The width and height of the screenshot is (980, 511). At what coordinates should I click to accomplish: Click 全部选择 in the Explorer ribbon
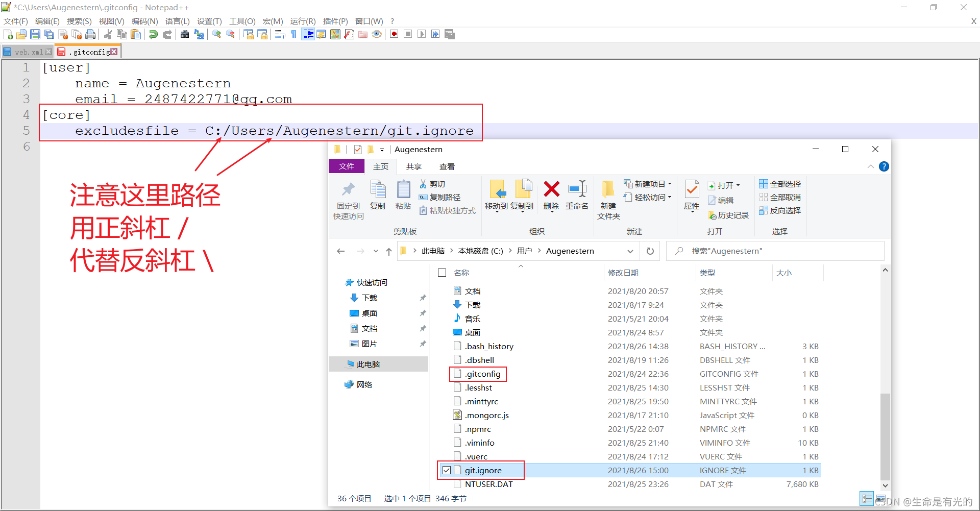point(780,184)
